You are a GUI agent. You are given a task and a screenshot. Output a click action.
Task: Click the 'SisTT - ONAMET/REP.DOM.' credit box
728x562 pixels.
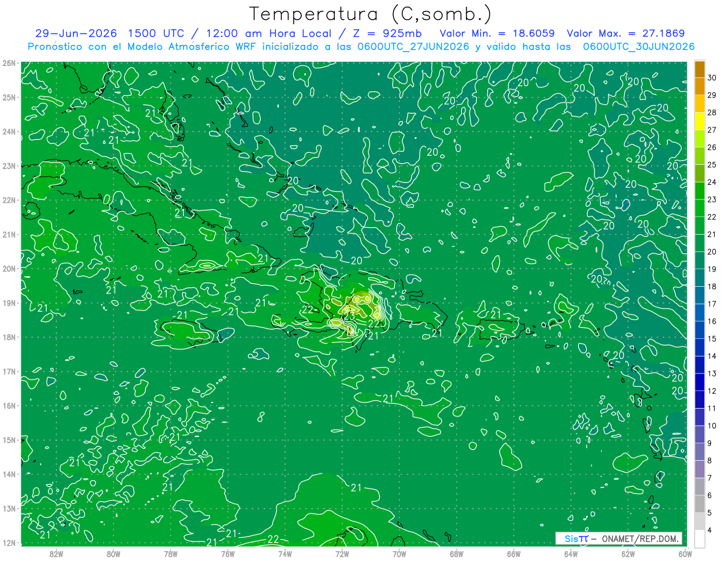tap(619, 538)
